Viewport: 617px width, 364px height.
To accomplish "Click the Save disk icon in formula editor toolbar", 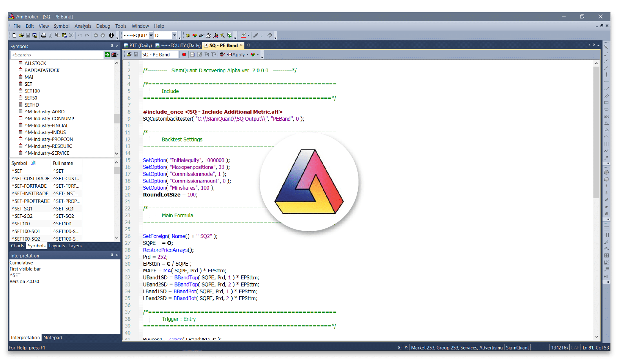I will coord(136,54).
